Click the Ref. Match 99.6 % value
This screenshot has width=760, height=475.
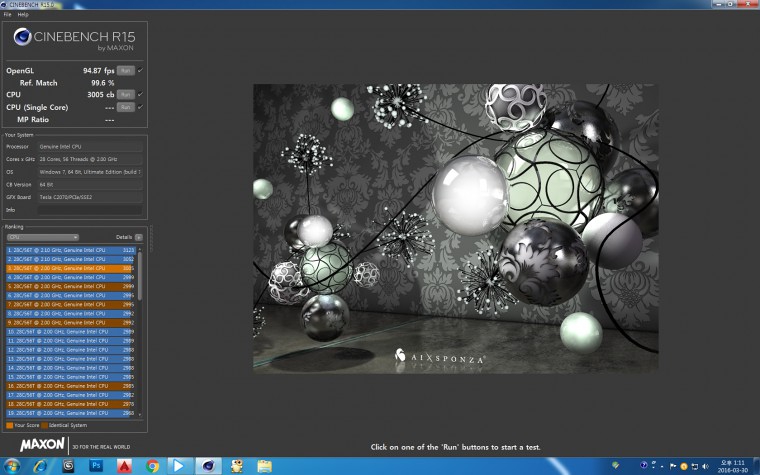102,83
